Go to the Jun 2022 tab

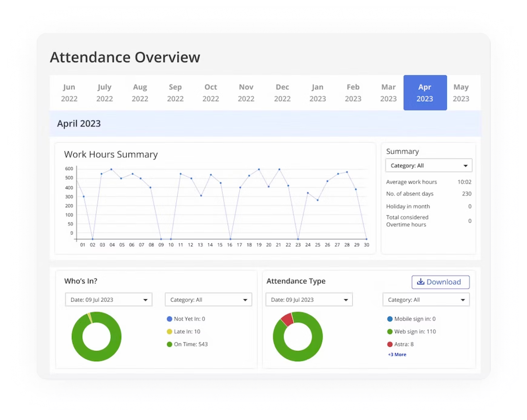point(69,93)
